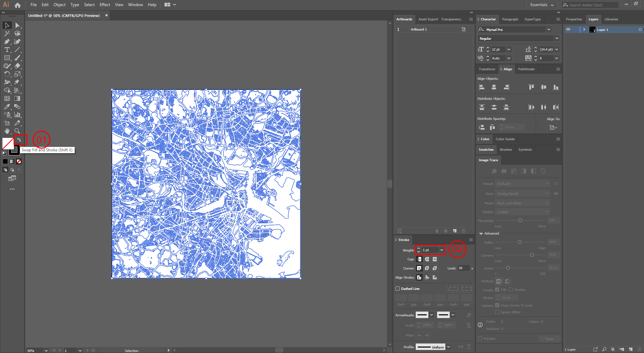The height and width of the screenshot is (353, 644).
Task: Select the Pen tool
Action: (7, 41)
